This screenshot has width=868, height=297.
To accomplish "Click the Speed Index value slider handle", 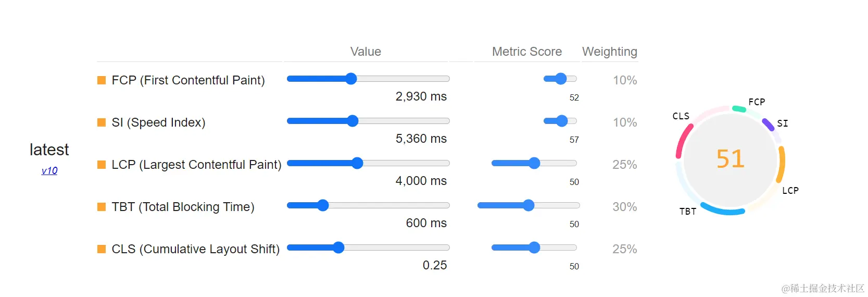I will 353,121.
